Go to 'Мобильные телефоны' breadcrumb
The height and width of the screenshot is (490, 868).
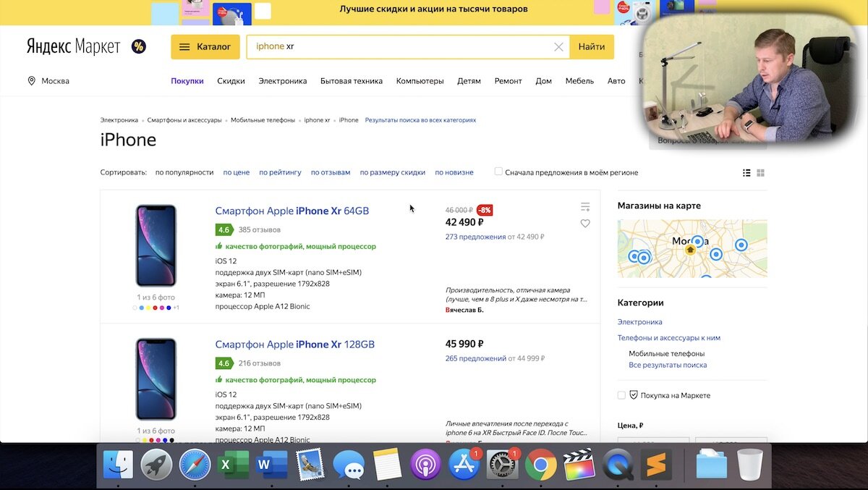point(263,120)
